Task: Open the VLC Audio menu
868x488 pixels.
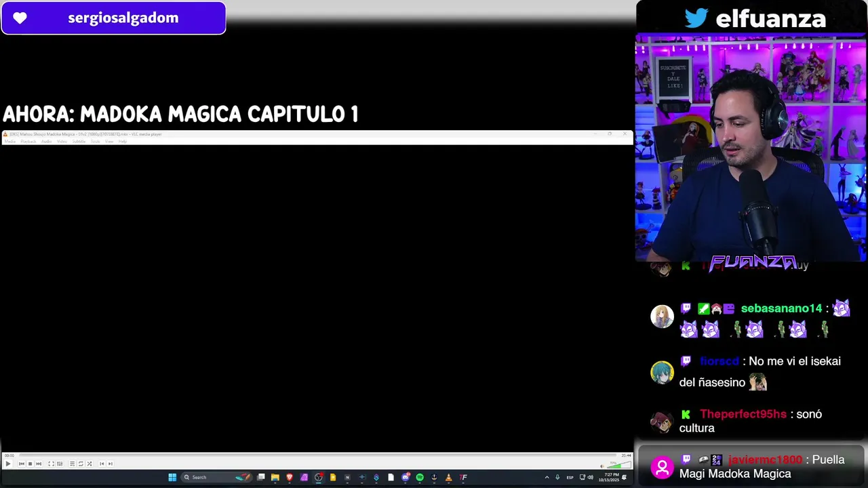Action: point(47,141)
